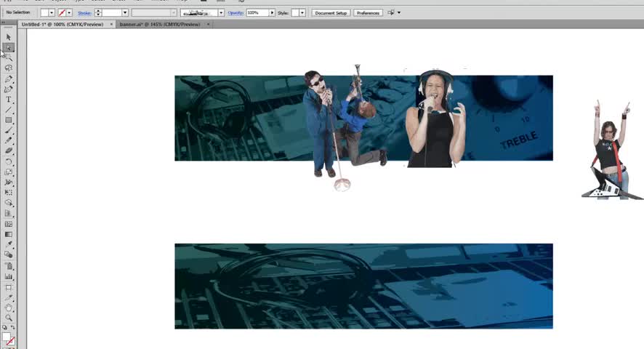Open the graphic Style dropdown

pos(302,13)
